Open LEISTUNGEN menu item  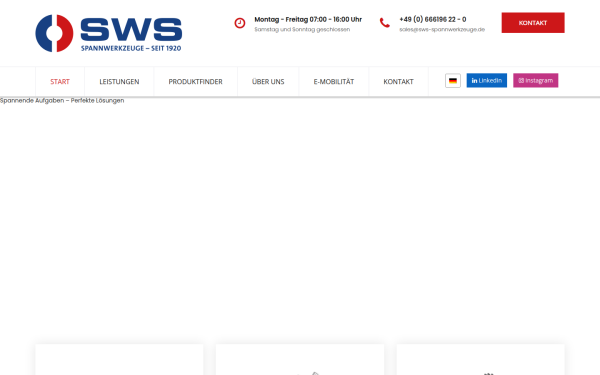tap(119, 82)
